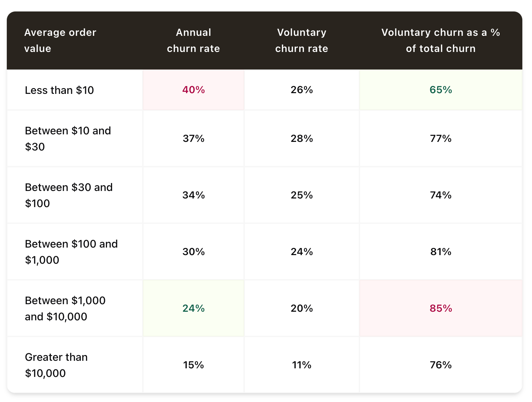Click the 74% voluntary share cell
This screenshot has width=532, height=402.
pos(441,195)
